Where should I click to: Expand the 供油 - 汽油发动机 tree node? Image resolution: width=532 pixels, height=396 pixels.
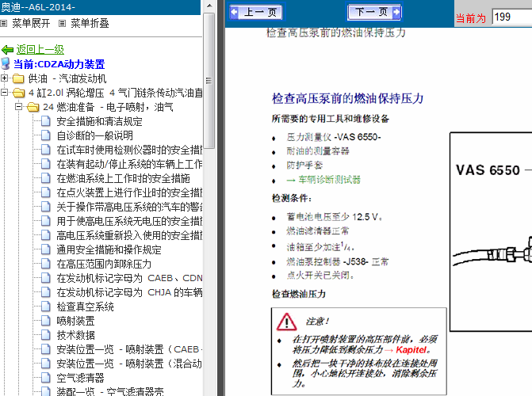coord(5,78)
